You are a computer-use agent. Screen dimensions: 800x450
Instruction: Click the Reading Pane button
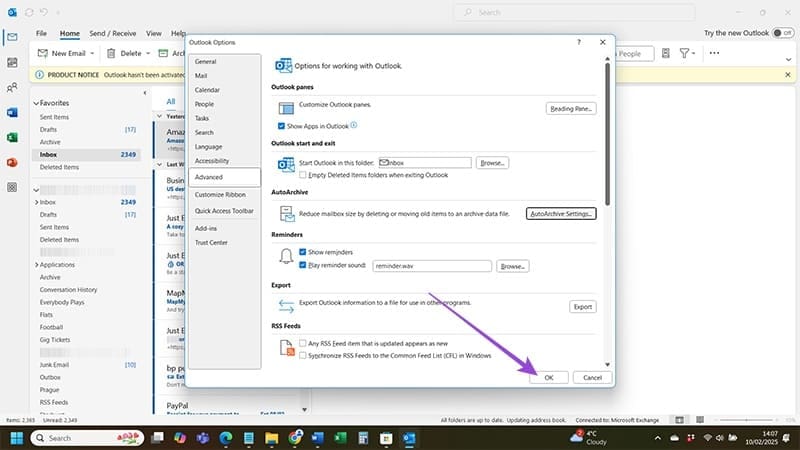571,109
